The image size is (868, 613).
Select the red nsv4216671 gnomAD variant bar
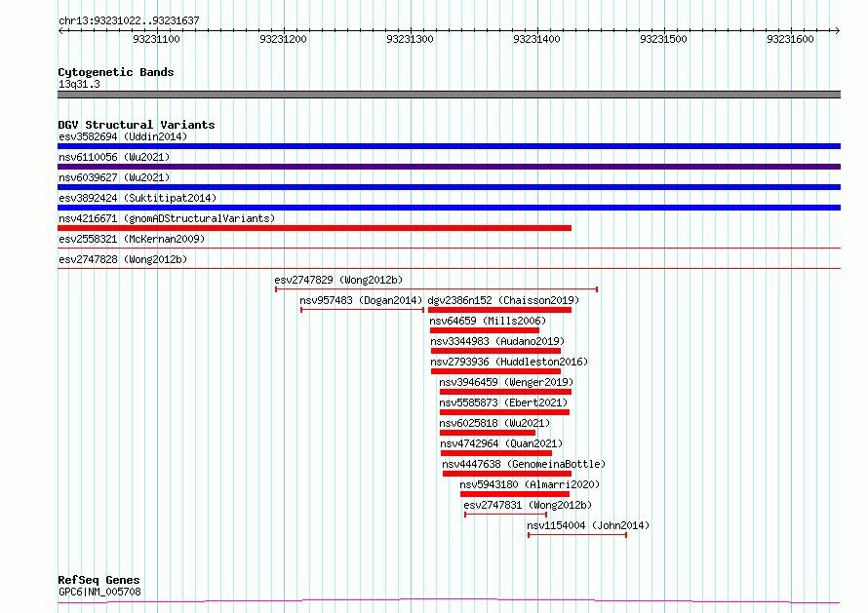[x=314, y=228]
